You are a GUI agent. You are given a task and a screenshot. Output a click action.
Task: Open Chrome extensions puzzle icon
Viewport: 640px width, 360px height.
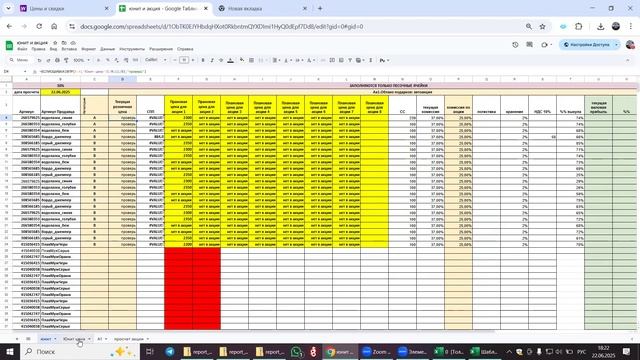(578, 27)
